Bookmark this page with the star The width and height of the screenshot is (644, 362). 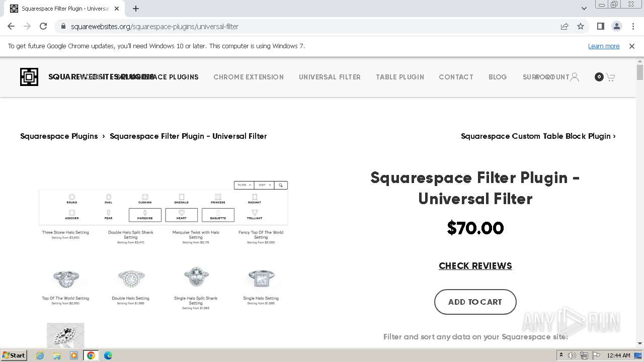click(x=581, y=26)
